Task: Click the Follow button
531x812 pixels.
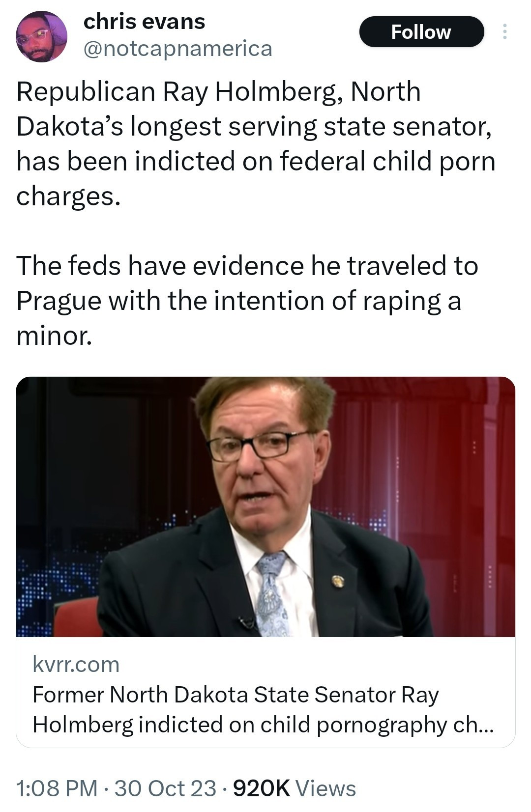Action: click(x=421, y=32)
